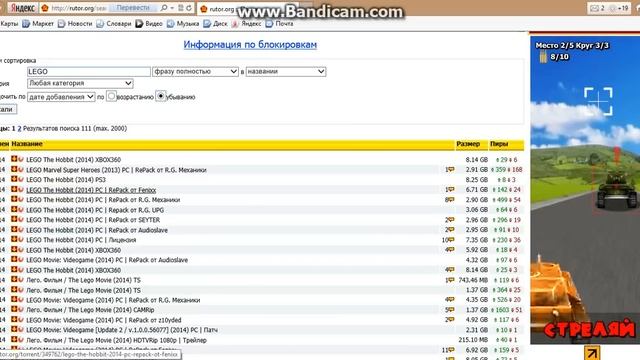Click magnet icon for Lego Movie HDTVRip Трейлер
640x360 pixels.
tap(21, 340)
